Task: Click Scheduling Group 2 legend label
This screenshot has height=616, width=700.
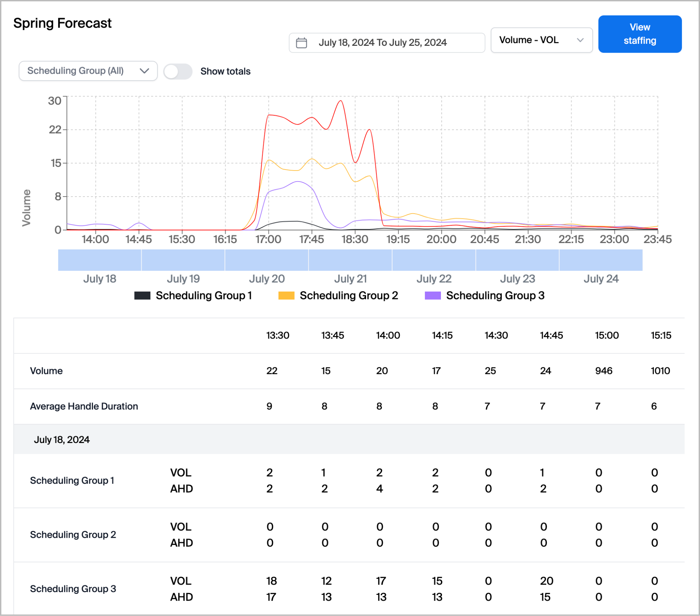Action: [x=349, y=296]
